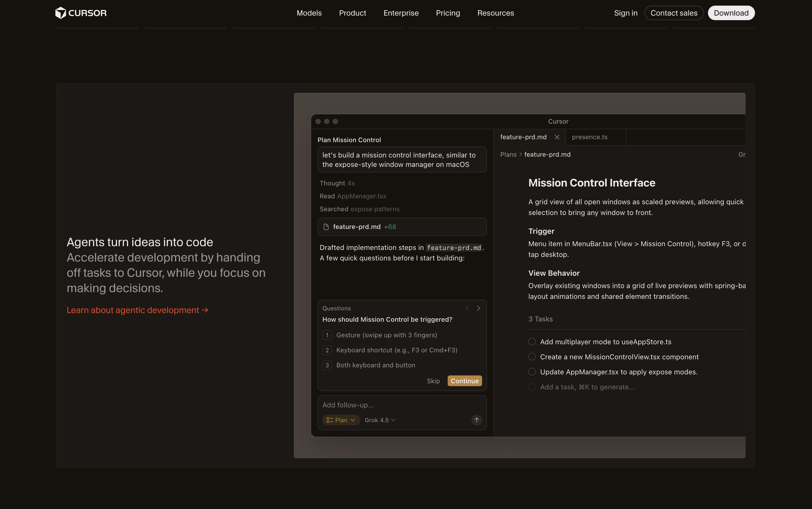
Task: Click the Contact sales button
Action: pos(674,13)
